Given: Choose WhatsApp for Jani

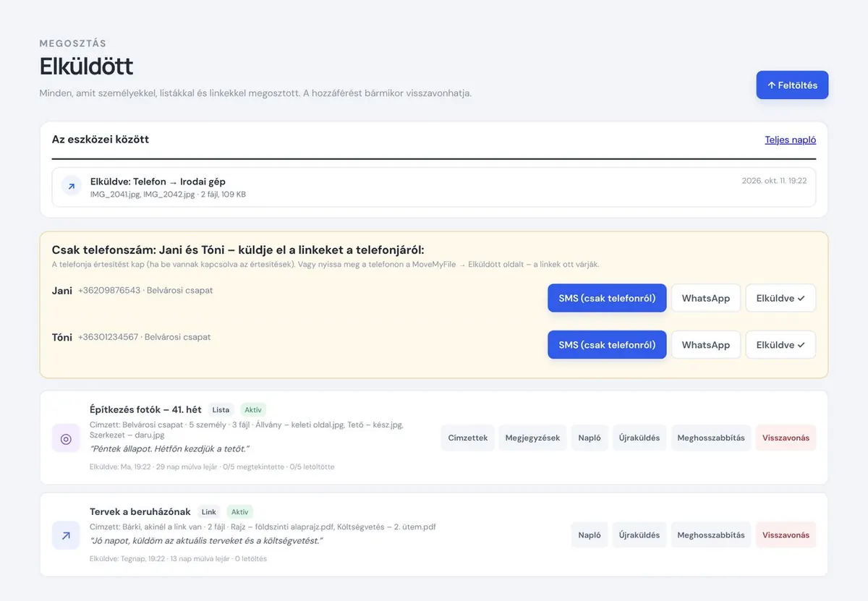Looking at the screenshot, I should click(706, 298).
